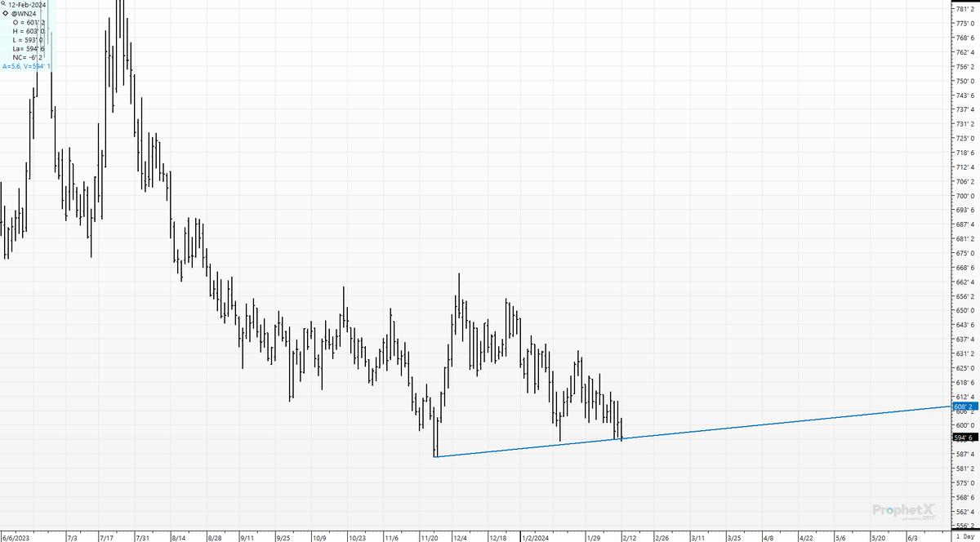Click the 750'0 price axis label
This screenshot has width=980, height=542.
pos(964,81)
